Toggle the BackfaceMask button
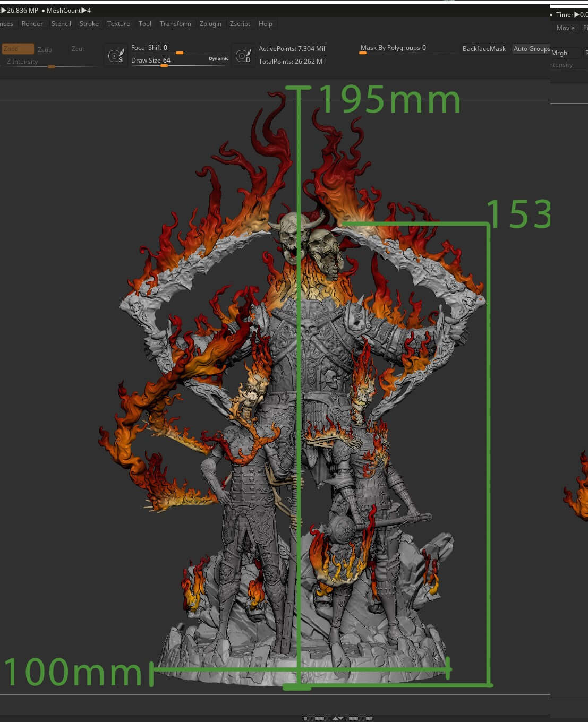Viewport: 588px width, 722px height. tap(484, 49)
